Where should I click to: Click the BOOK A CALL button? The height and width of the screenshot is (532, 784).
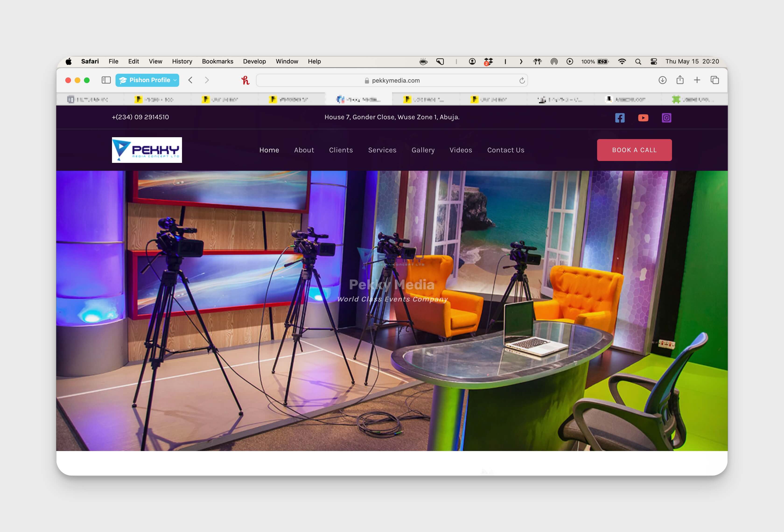click(634, 150)
